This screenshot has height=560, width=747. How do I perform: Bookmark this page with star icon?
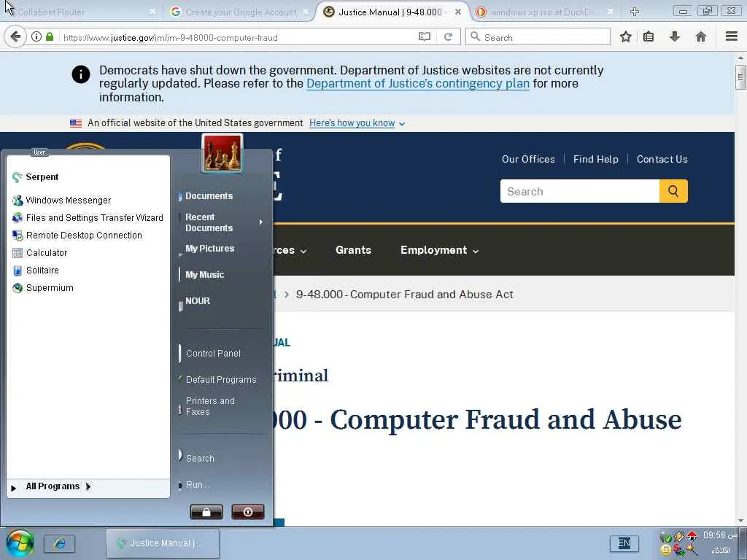click(625, 36)
